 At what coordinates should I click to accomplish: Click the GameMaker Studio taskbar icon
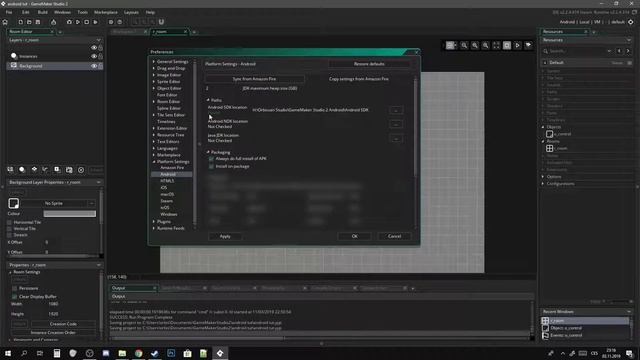point(220,353)
